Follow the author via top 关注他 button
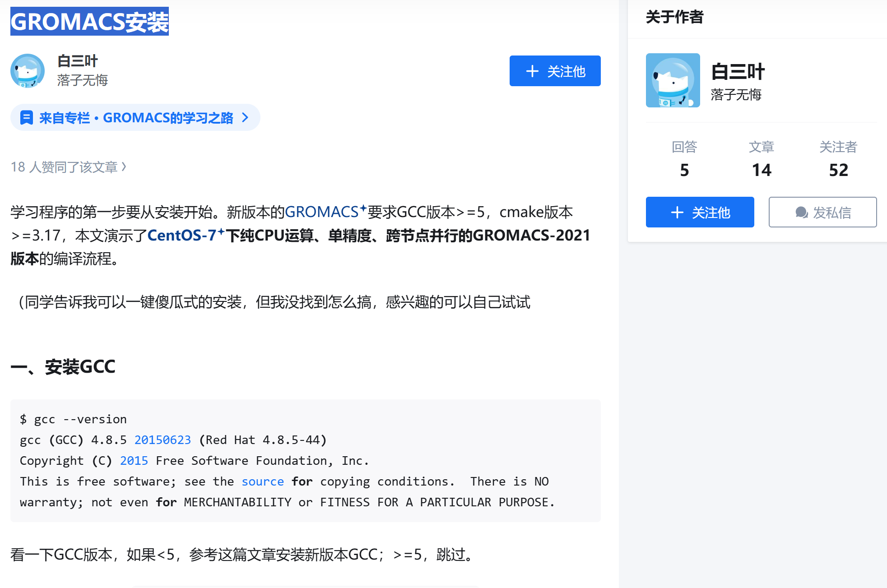The width and height of the screenshot is (887, 588). [555, 71]
